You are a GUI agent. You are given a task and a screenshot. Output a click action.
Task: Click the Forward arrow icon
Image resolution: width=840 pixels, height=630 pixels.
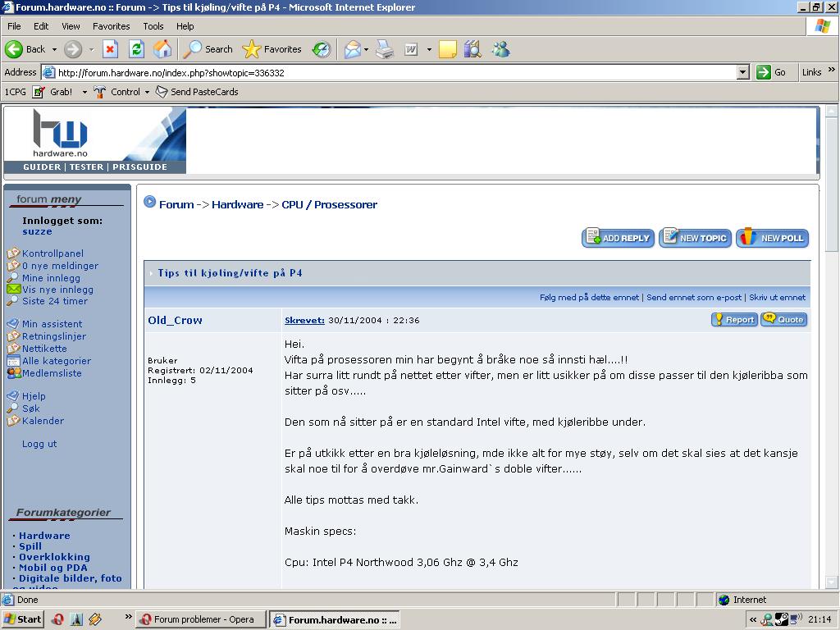[73, 49]
